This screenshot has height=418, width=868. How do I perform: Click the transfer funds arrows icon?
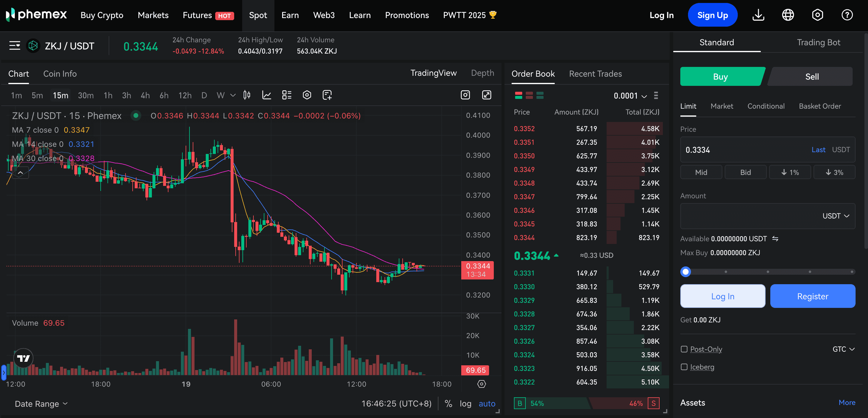775,239
